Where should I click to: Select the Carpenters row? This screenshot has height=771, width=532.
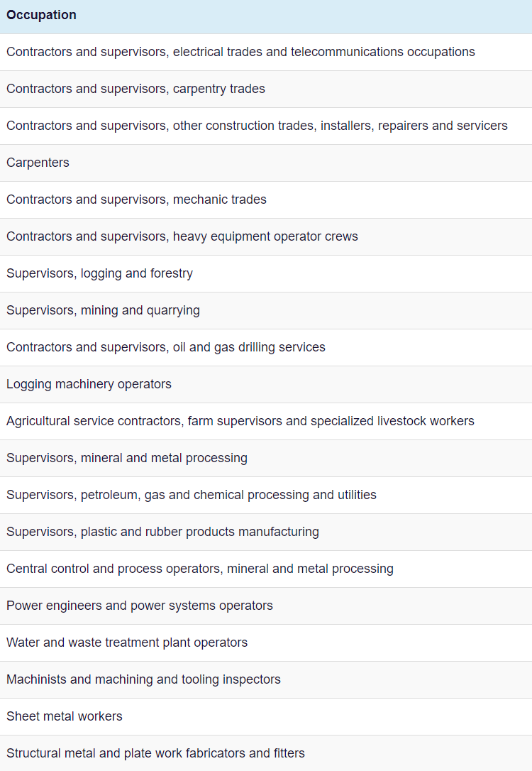click(266, 163)
